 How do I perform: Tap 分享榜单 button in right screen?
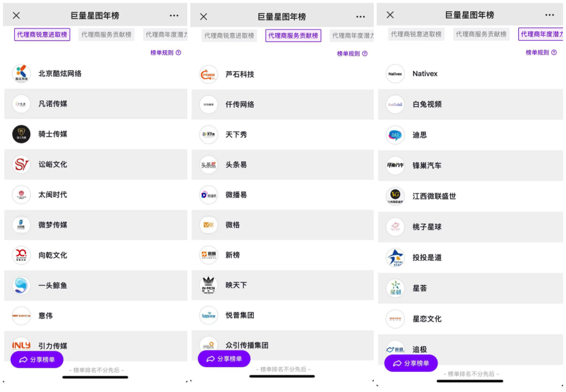click(411, 363)
